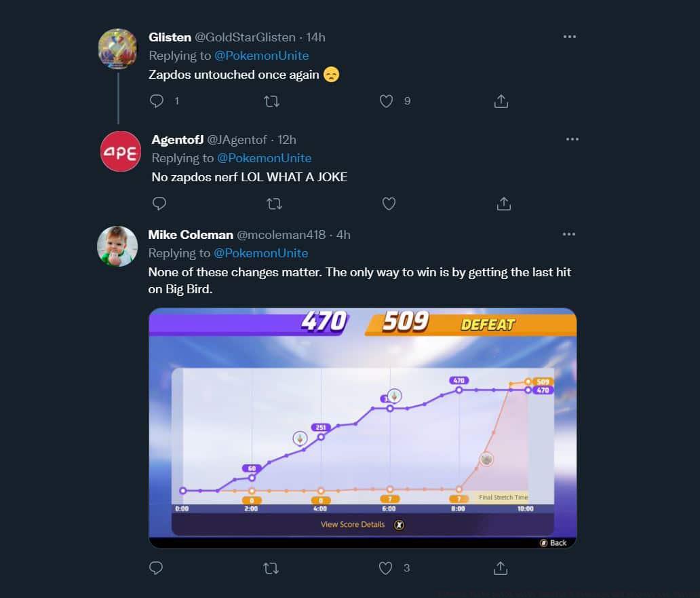
Task: Reply to AgentofJ's tweet
Action: click(159, 203)
